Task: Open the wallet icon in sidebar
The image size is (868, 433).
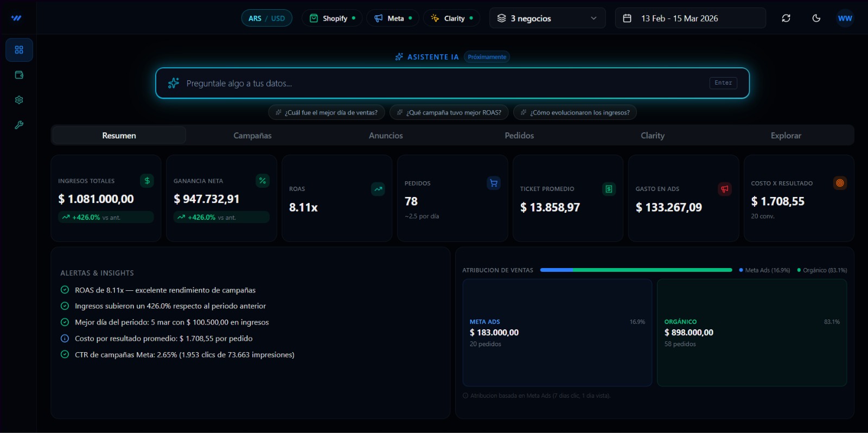Action: (19, 75)
